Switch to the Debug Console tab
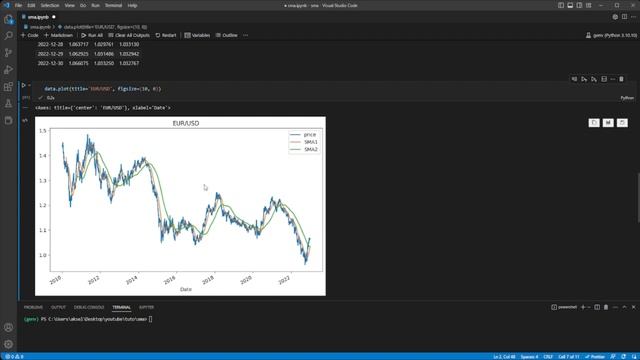The height and width of the screenshot is (360, 640). tap(89, 307)
